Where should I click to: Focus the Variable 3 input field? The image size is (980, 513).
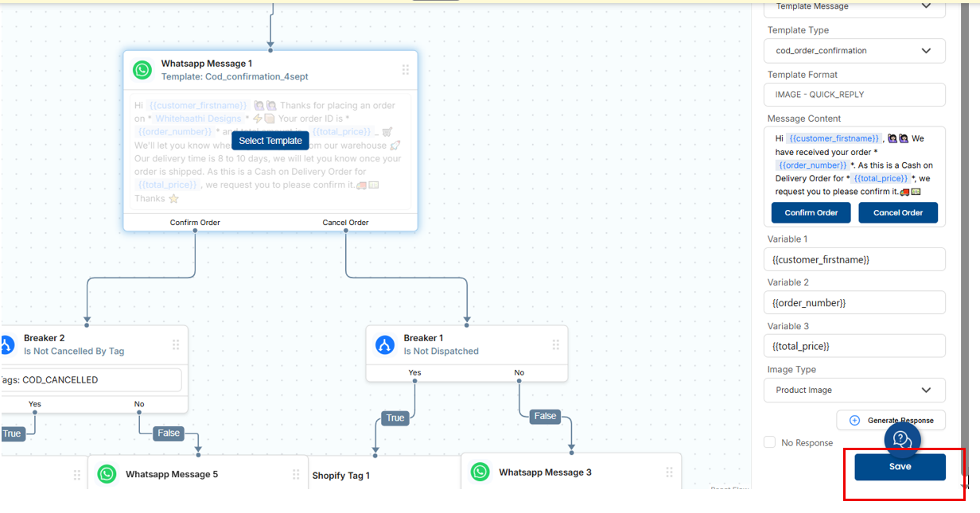point(854,346)
